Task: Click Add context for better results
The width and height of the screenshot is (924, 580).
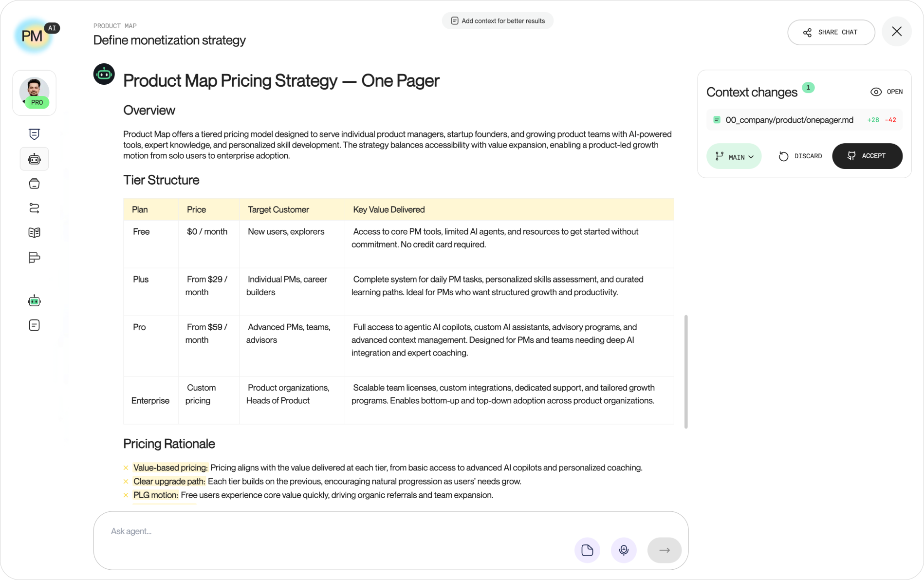Action: coord(498,21)
